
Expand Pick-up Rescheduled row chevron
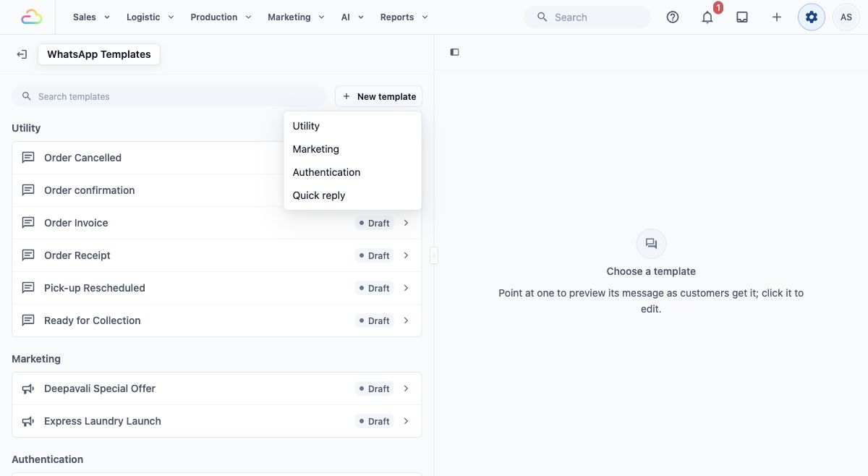click(407, 288)
